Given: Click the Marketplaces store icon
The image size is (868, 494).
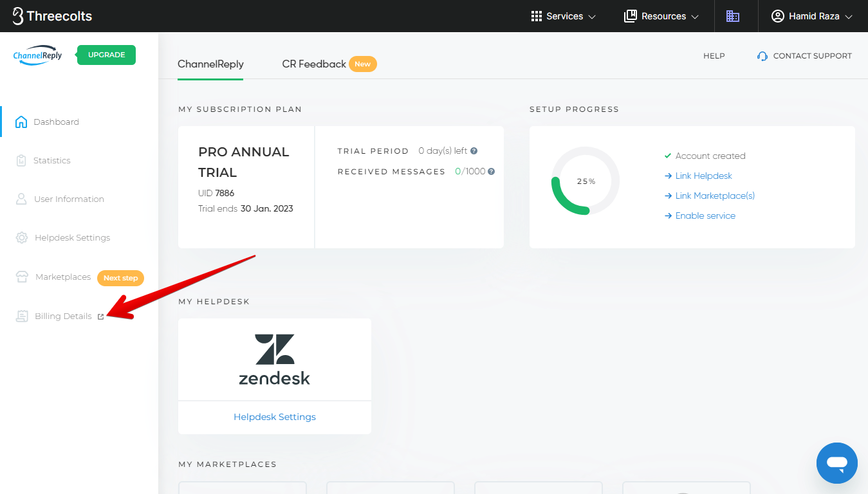Looking at the screenshot, I should click(23, 277).
